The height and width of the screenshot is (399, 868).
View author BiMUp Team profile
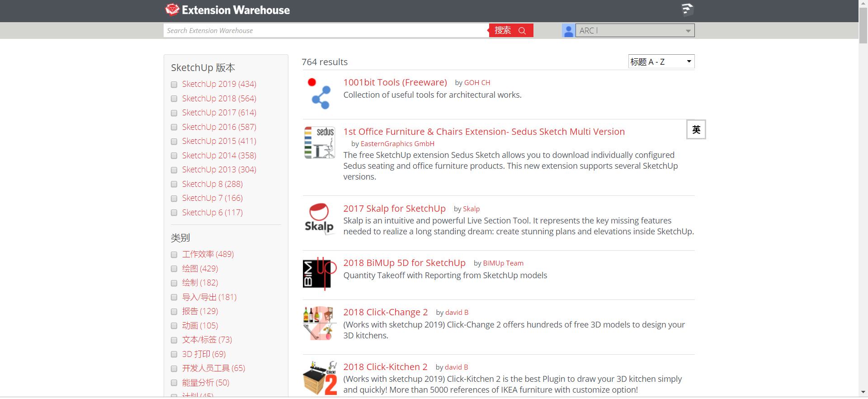click(503, 263)
